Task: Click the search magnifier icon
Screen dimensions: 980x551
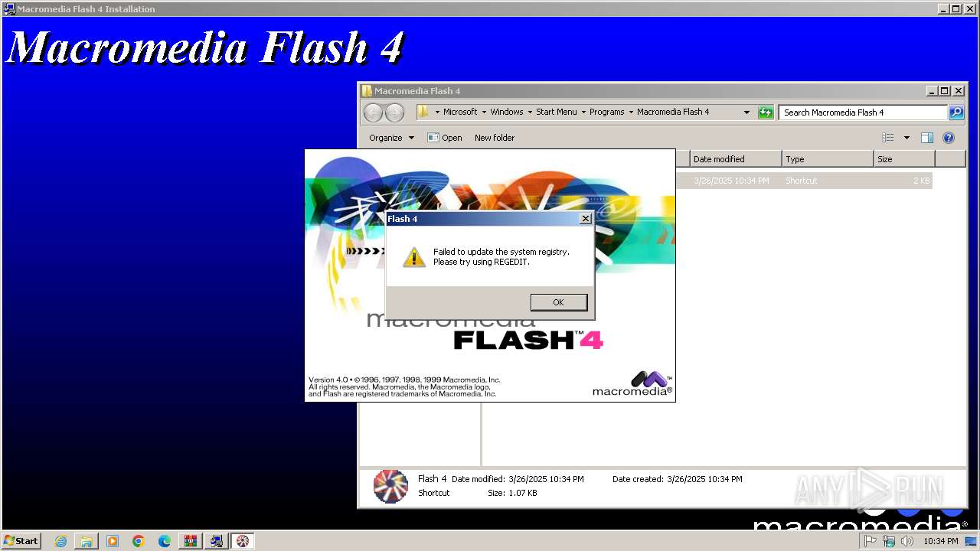Action: point(956,112)
